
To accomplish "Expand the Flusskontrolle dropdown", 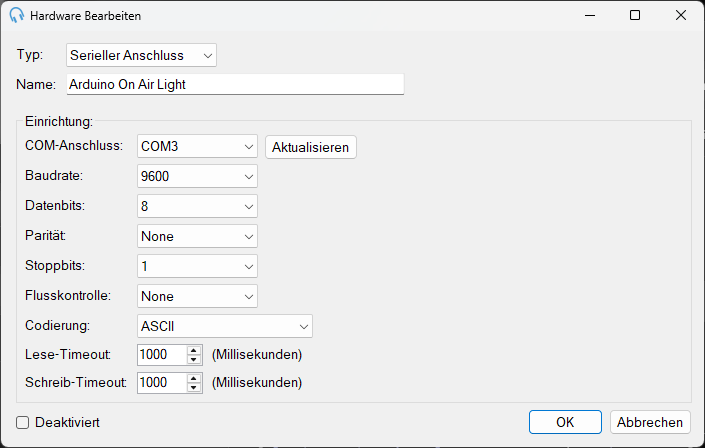I will point(197,296).
